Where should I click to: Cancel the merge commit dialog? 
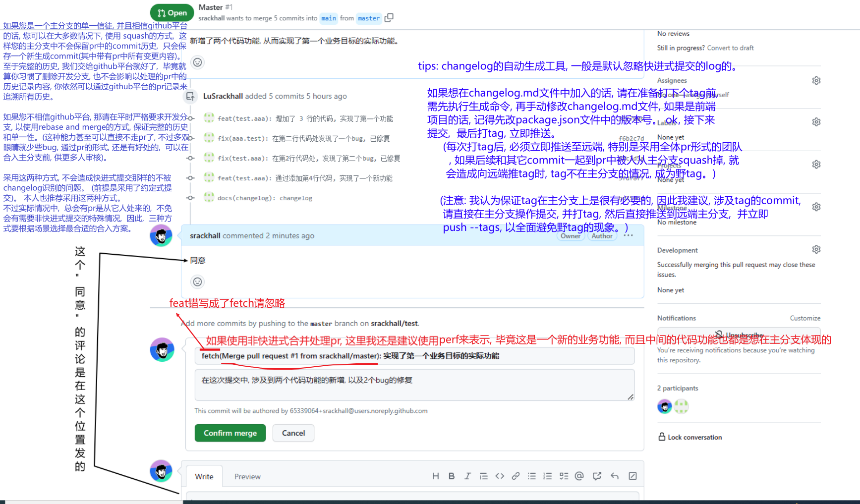point(293,433)
